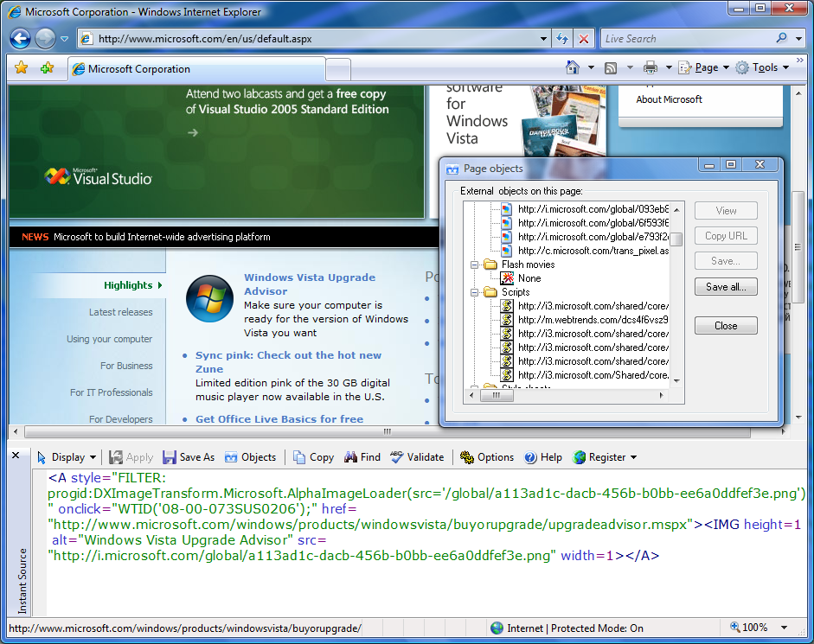814x644 pixels.
Task: Open the Objects panel from toolbar
Action: coord(250,457)
